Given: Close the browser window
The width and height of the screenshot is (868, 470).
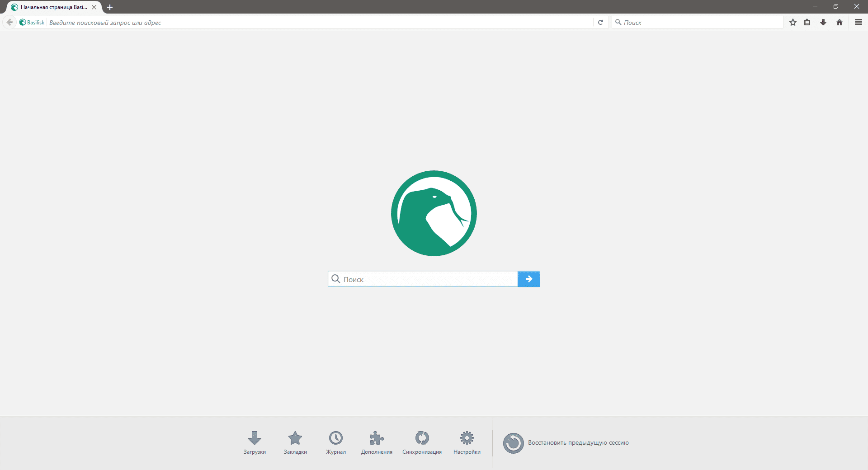Looking at the screenshot, I should pyautogui.click(x=857, y=6).
